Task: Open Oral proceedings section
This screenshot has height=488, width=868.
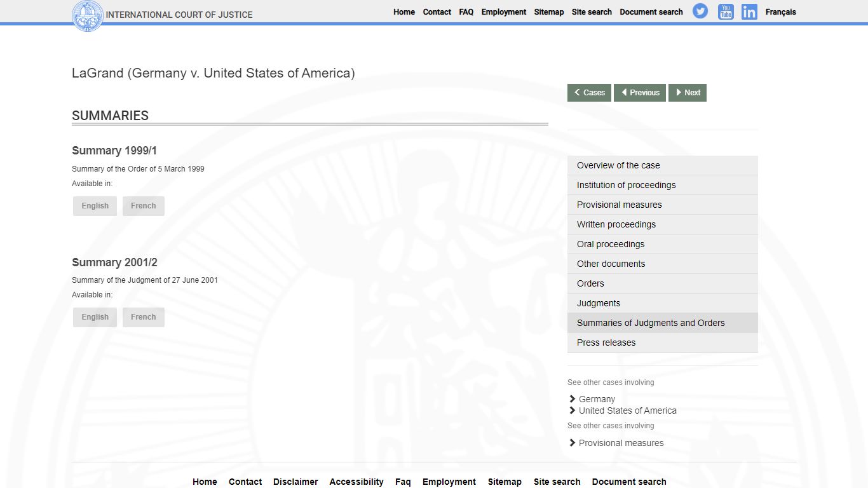Action: click(x=663, y=244)
